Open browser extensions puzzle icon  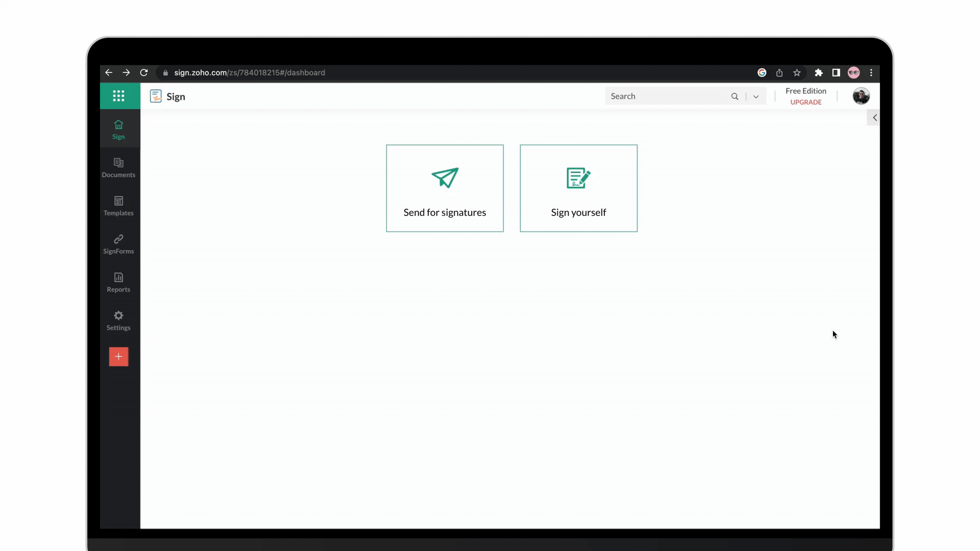pyautogui.click(x=819, y=72)
